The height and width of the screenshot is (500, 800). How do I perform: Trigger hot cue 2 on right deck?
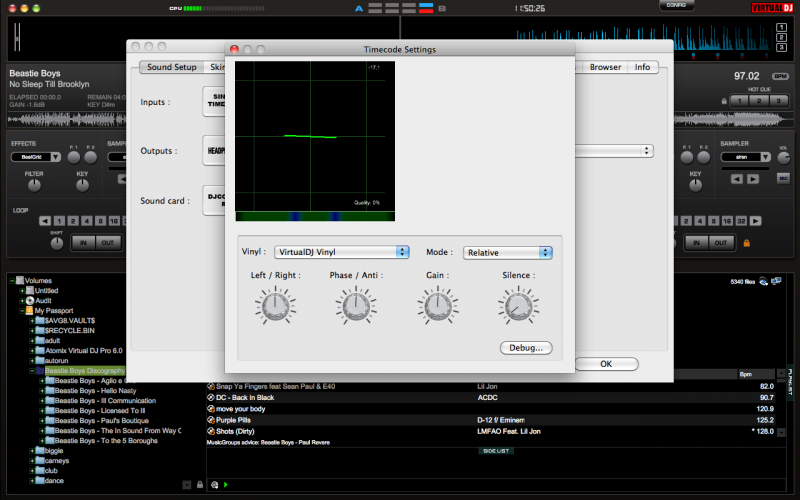coord(759,101)
